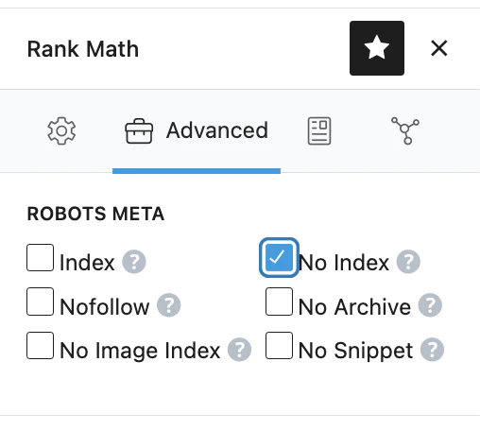Enable the Index checkbox
The width and height of the screenshot is (480, 448).
tap(40, 257)
